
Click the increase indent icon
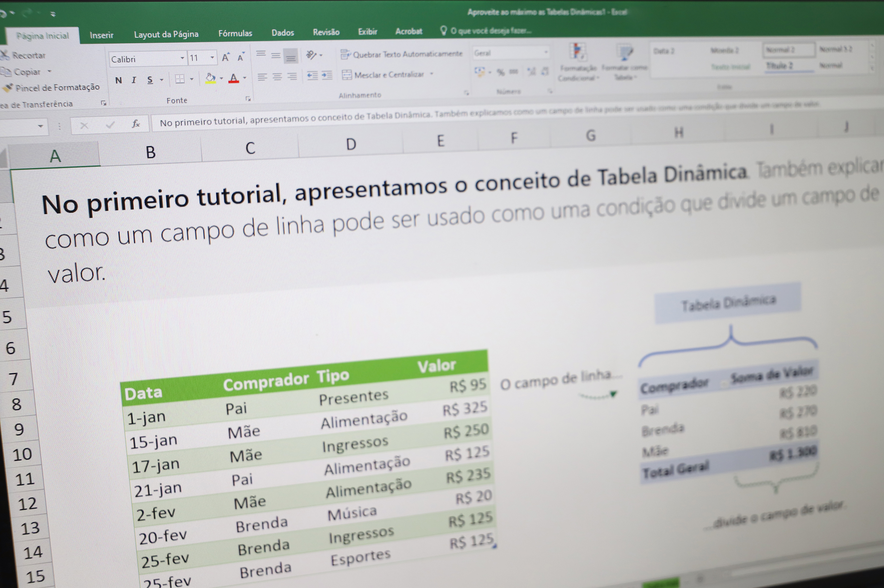click(327, 75)
